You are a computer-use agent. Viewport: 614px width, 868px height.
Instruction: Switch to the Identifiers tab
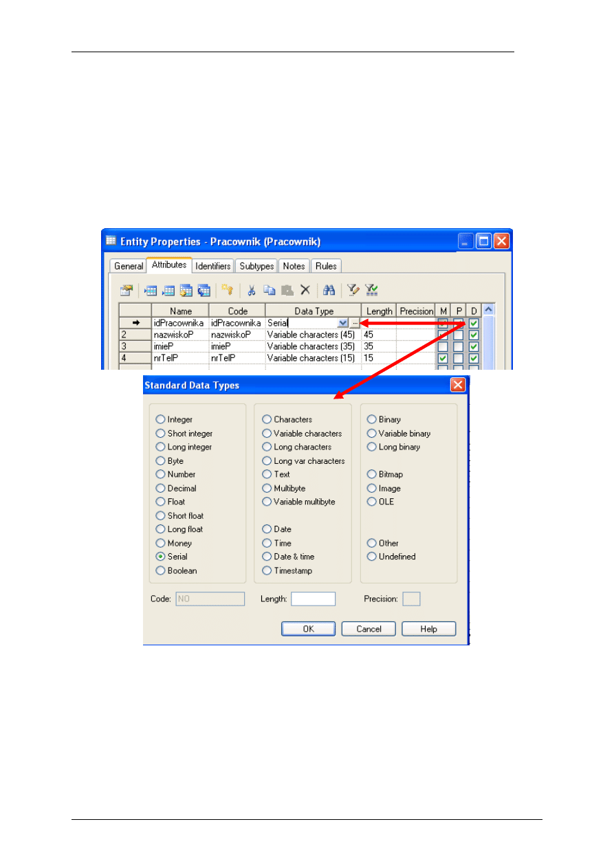click(212, 266)
